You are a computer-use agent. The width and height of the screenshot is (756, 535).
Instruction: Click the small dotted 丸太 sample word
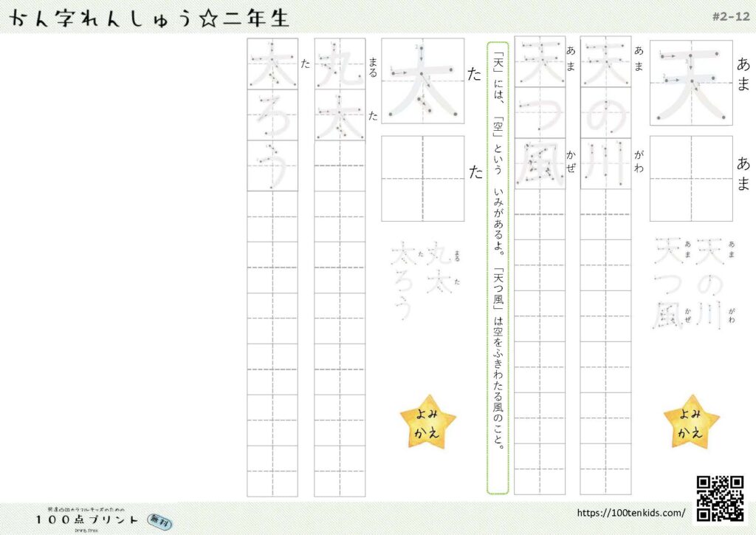click(x=439, y=270)
